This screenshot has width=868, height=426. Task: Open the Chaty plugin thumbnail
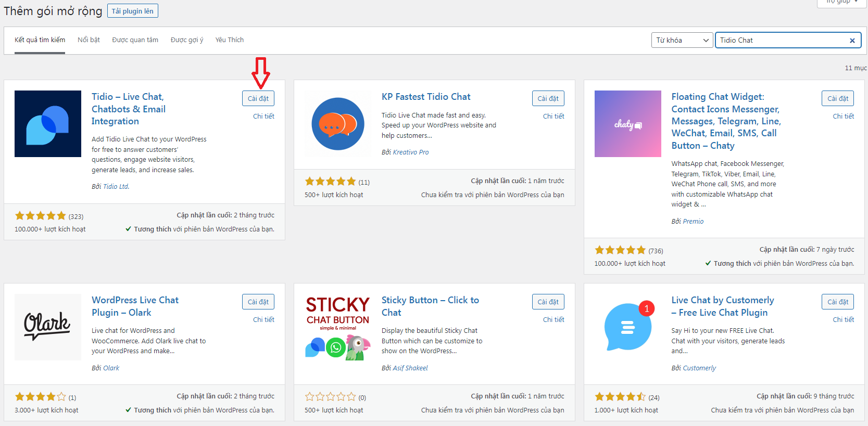[627, 124]
